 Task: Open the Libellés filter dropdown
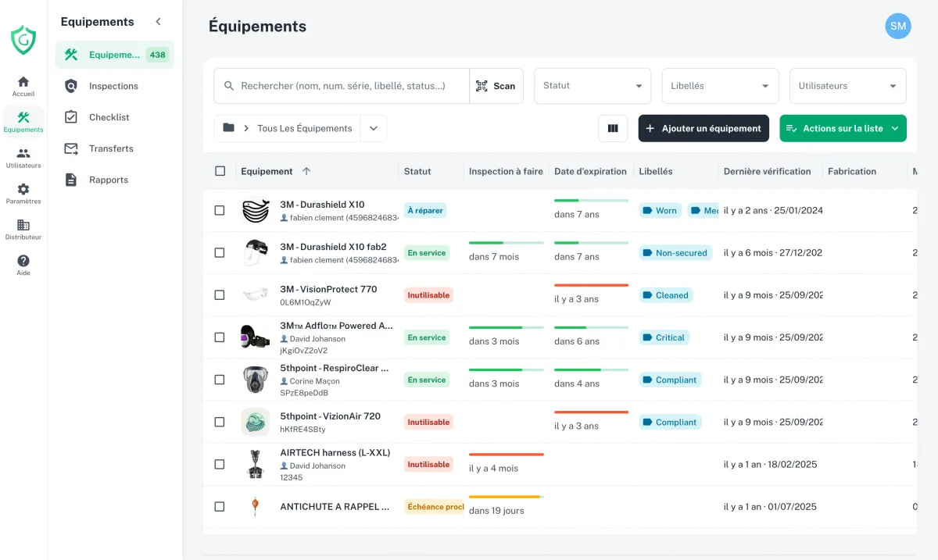pyautogui.click(x=720, y=86)
